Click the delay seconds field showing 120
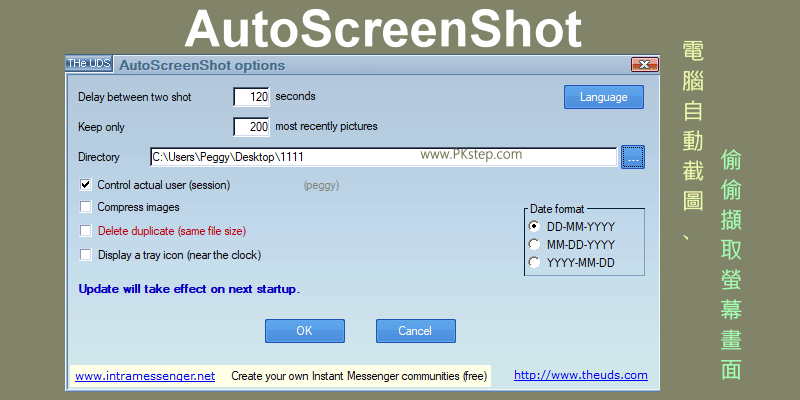Viewport: 800px width, 400px height. click(x=252, y=96)
